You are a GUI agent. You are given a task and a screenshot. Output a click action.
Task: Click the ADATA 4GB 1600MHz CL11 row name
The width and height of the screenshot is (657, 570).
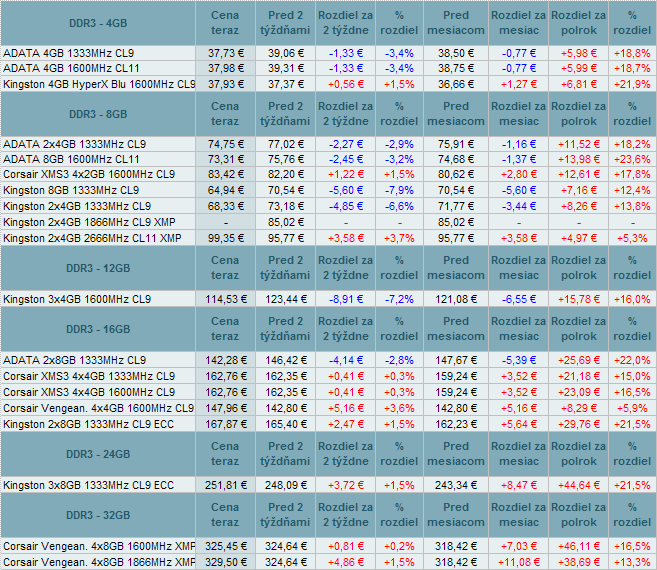click(71, 68)
